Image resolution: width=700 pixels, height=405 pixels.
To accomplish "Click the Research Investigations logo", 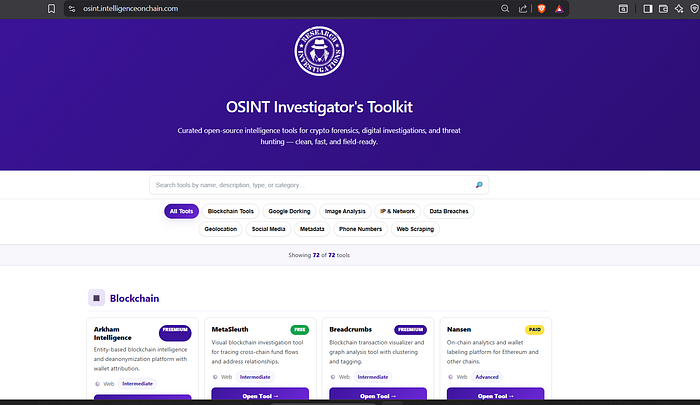I will [x=319, y=51].
